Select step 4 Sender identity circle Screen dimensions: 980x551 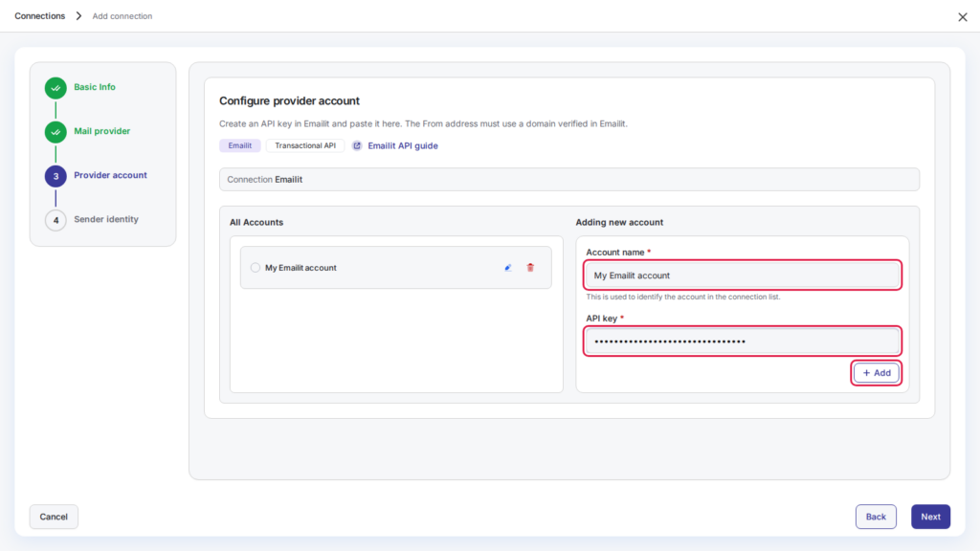[56, 220]
